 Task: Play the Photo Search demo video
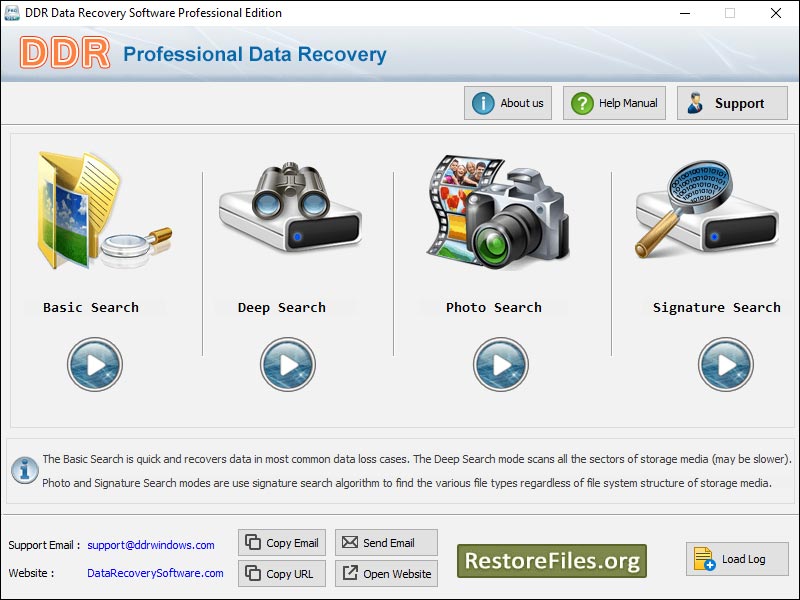coord(500,364)
